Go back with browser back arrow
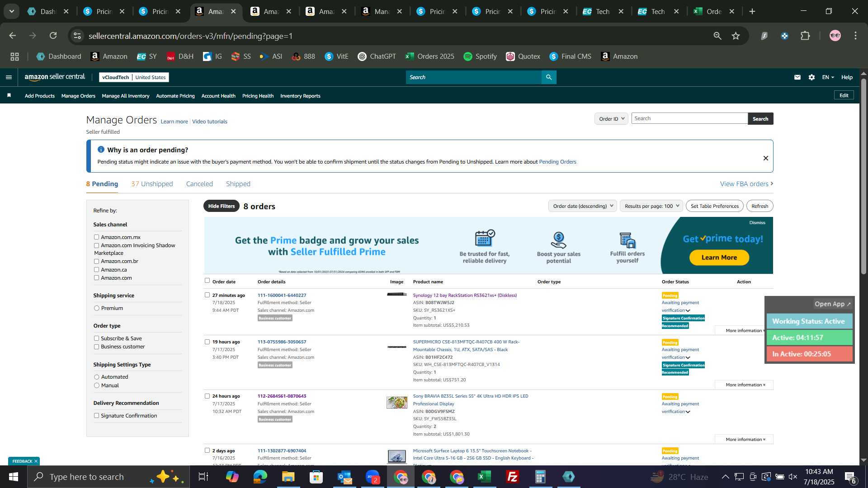Image resolution: width=868 pixels, height=488 pixels. click(13, 36)
